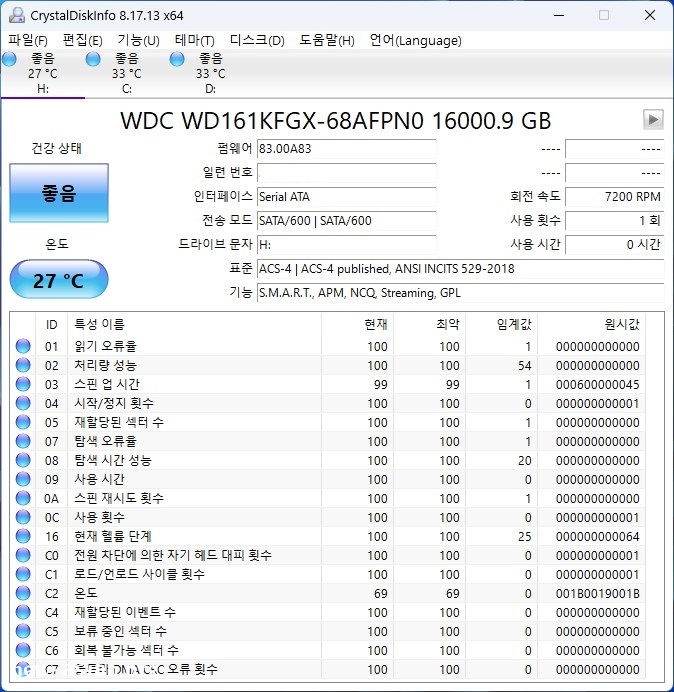Select raw value 000000000064 of helium level

(597, 537)
